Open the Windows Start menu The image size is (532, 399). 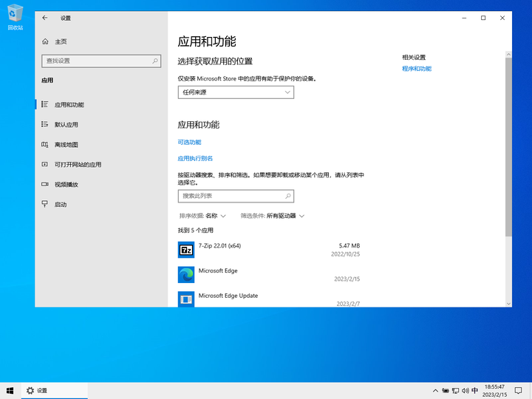10,391
